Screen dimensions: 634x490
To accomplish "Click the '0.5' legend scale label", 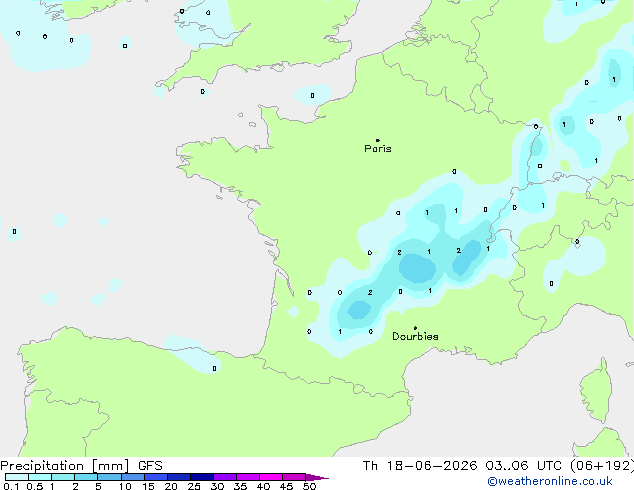I will [35, 486].
